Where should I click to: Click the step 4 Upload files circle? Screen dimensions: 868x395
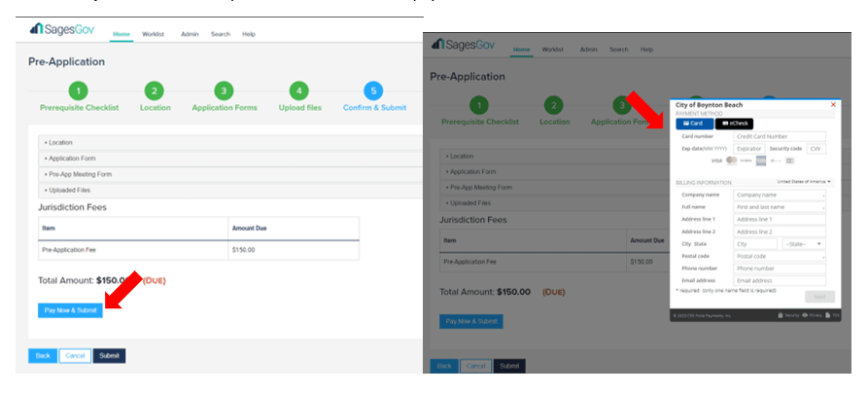[x=299, y=90]
